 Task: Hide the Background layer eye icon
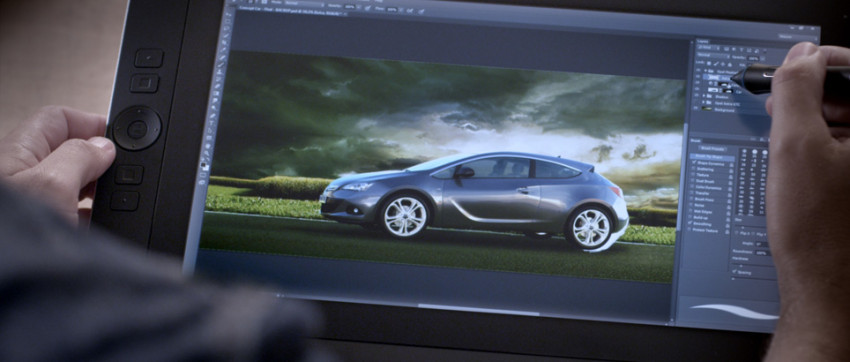click(696, 108)
